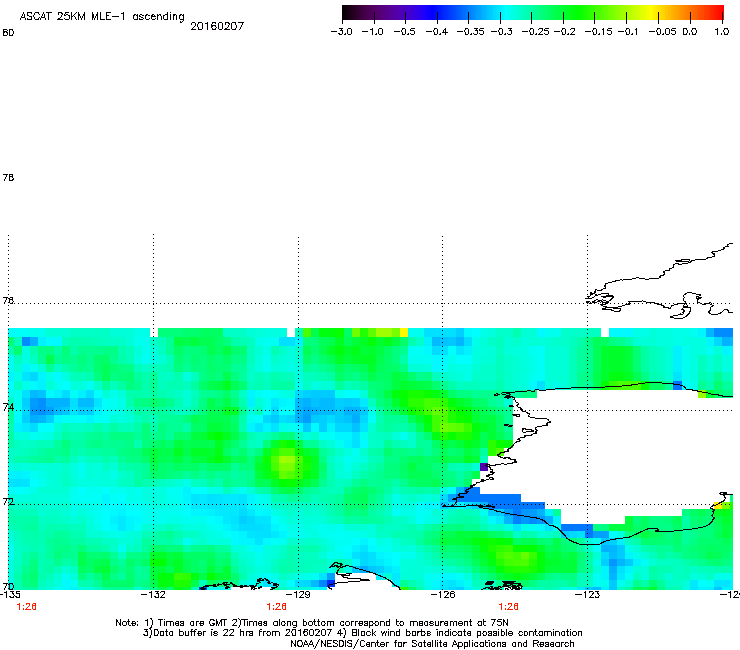Click the red 1:28 time under -135

(x=26, y=607)
